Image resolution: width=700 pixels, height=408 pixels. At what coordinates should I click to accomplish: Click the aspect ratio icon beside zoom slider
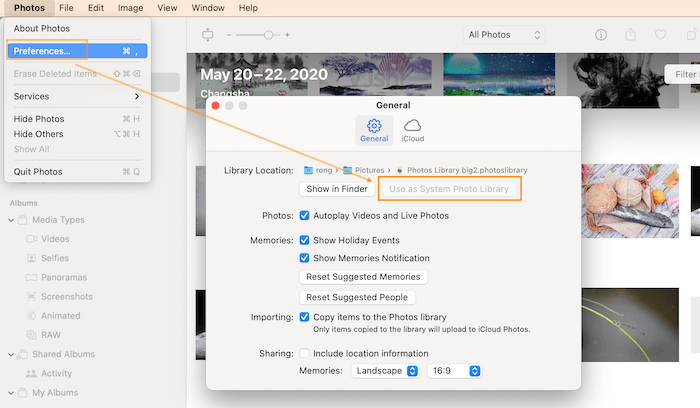pos(208,35)
